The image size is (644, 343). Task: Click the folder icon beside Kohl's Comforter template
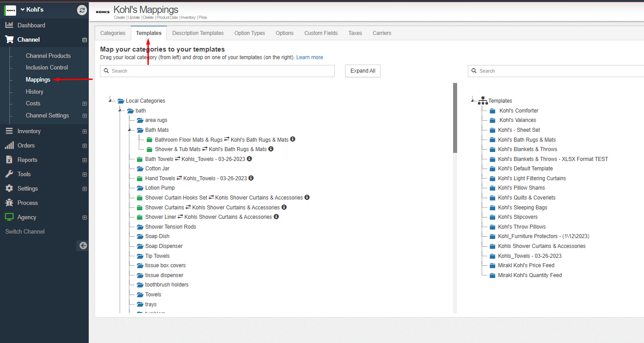[493, 111]
